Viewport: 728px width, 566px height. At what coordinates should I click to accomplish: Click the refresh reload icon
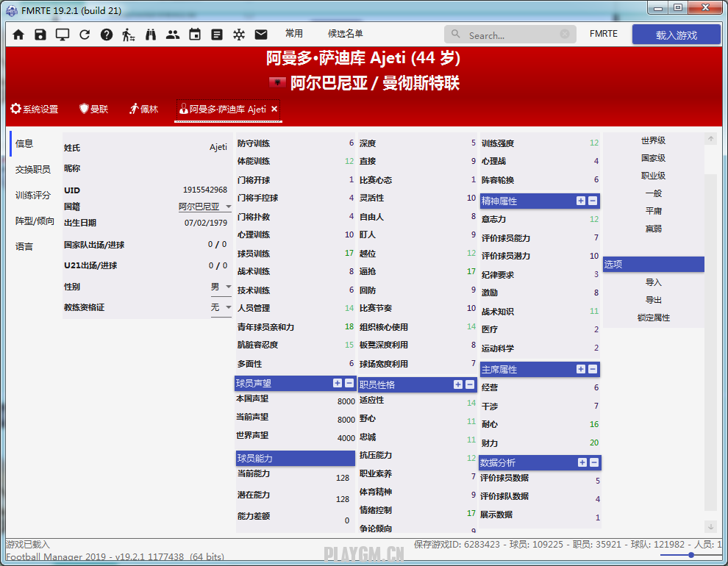[x=85, y=35]
